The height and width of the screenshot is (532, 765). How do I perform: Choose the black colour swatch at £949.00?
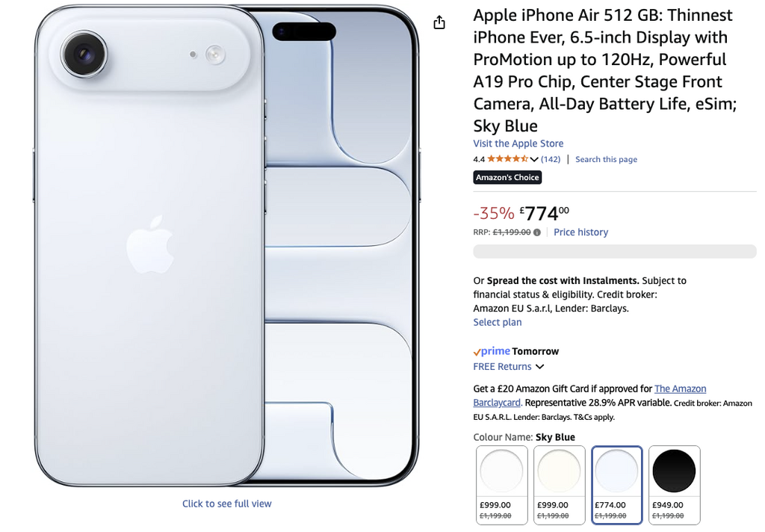point(675,485)
